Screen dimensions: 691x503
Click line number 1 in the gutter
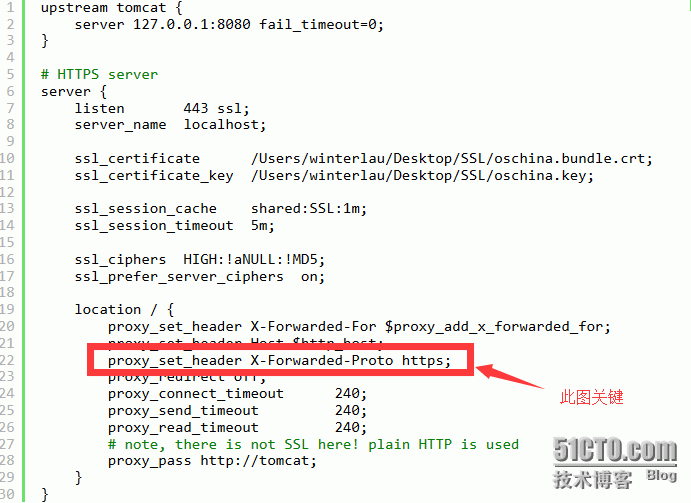11,7
